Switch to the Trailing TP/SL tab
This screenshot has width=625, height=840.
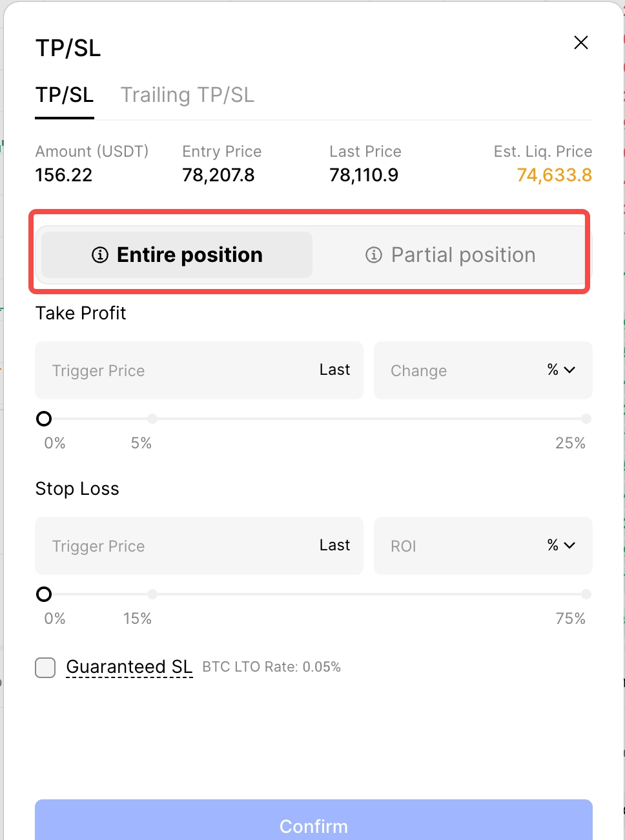pos(187,95)
